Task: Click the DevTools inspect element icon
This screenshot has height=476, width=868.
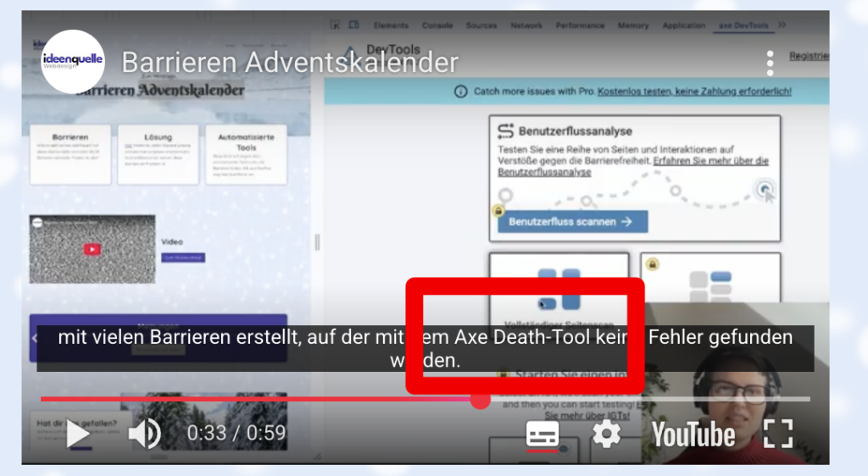Action: pyautogui.click(x=335, y=25)
